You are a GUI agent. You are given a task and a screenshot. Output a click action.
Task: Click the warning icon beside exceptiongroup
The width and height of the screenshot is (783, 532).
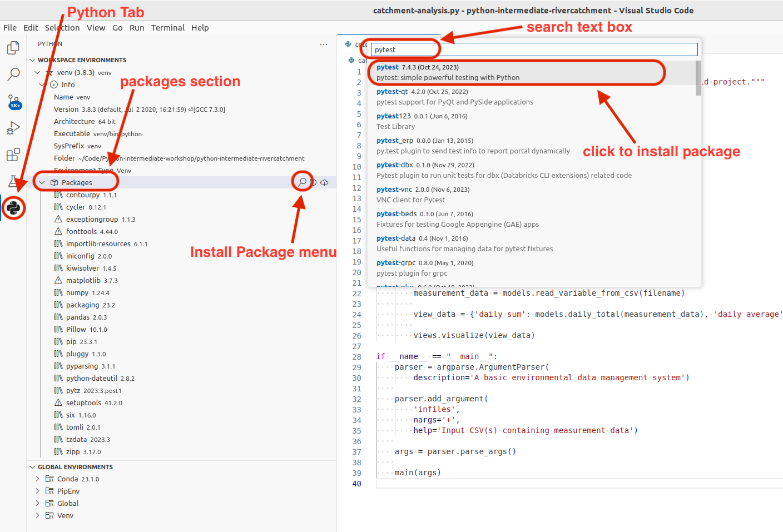[58, 219]
